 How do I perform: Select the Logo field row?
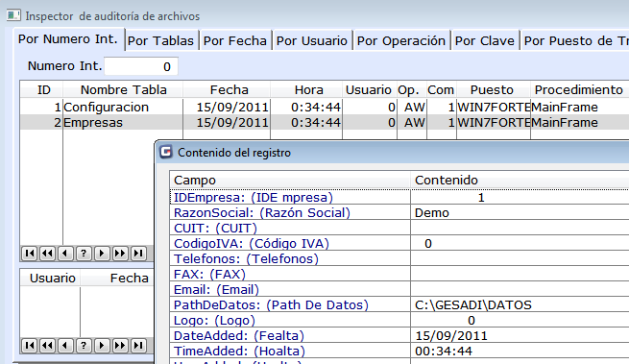coord(399,320)
